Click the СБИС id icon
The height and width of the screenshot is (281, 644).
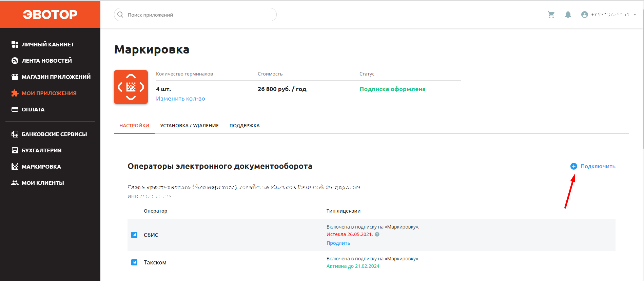(134, 235)
